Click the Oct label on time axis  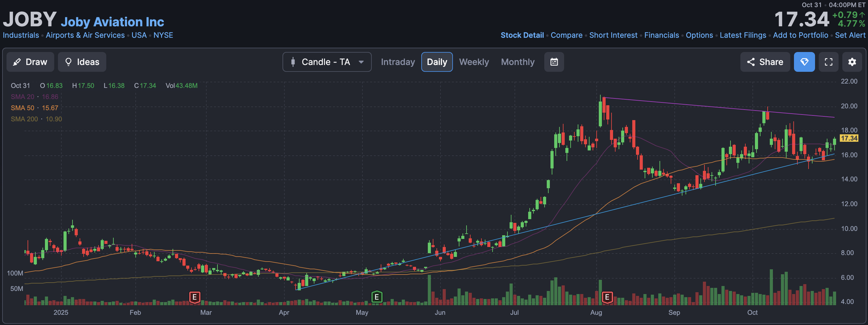point(752,313)
